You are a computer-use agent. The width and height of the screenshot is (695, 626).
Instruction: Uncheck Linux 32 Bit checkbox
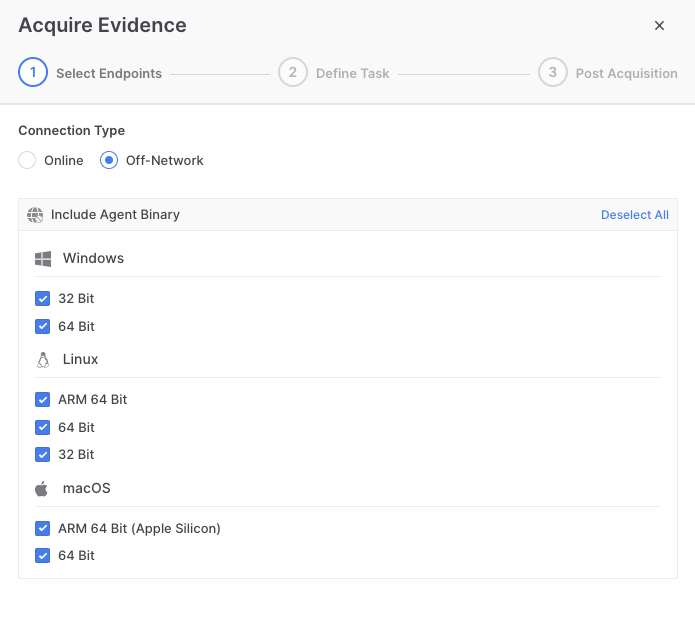point(43,455)
